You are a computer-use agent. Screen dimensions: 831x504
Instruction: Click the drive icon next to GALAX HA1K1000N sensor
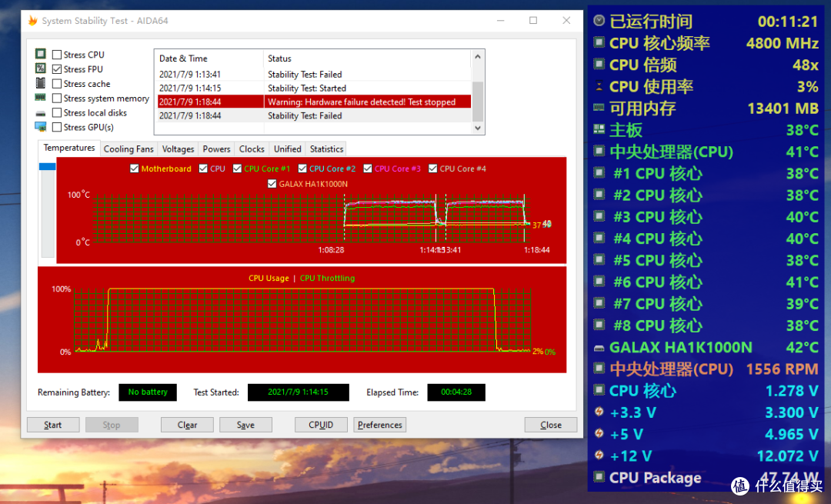click(x=599, y=348)
